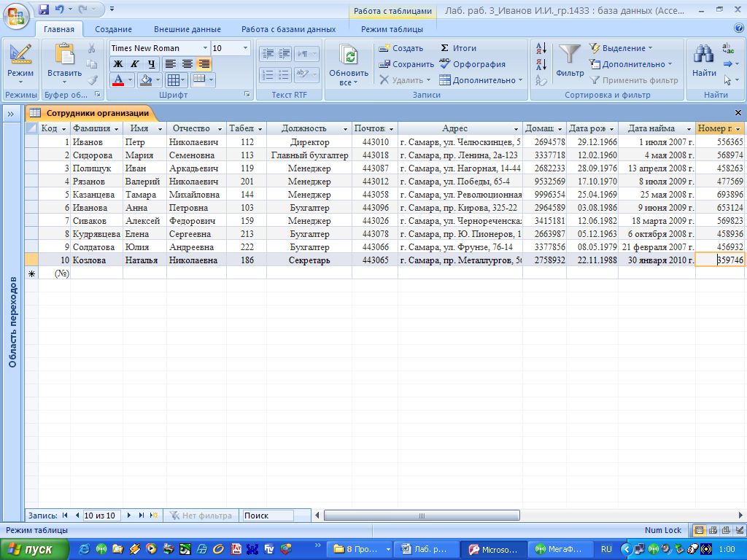The image size is (747, 560).
Task: Select the Главная ribbon tab
Action: click(59, 29)
